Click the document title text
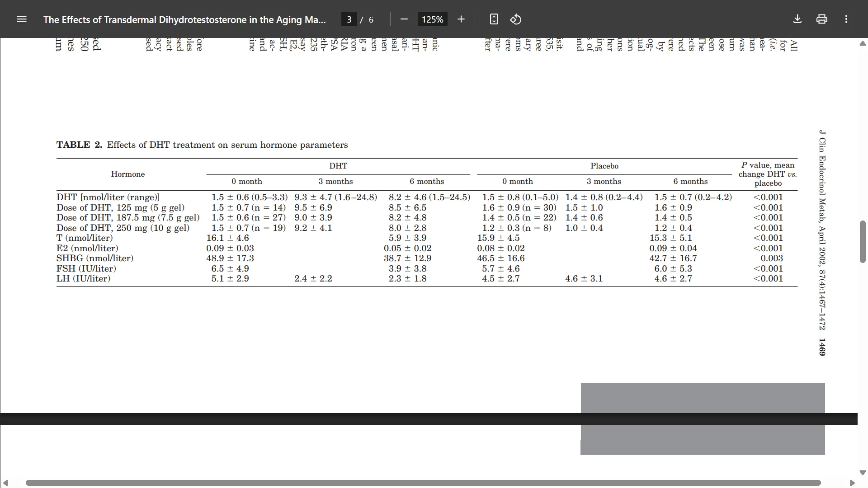The height and width of the screenshot is (488, 868). (184, 19)
